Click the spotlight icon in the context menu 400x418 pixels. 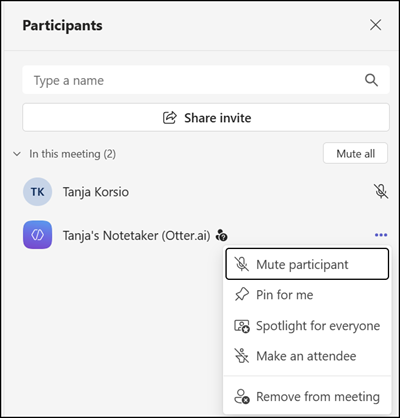coord(242,326)
